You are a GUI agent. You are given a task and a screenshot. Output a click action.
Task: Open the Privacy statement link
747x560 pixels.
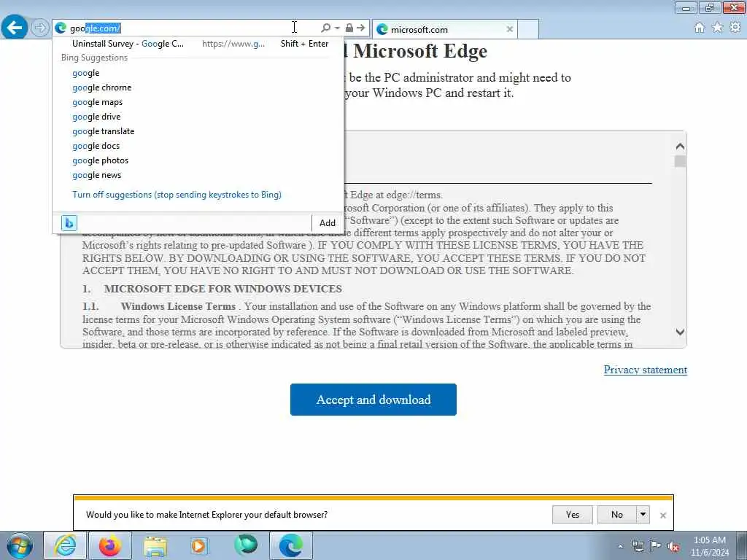[646, 370]
